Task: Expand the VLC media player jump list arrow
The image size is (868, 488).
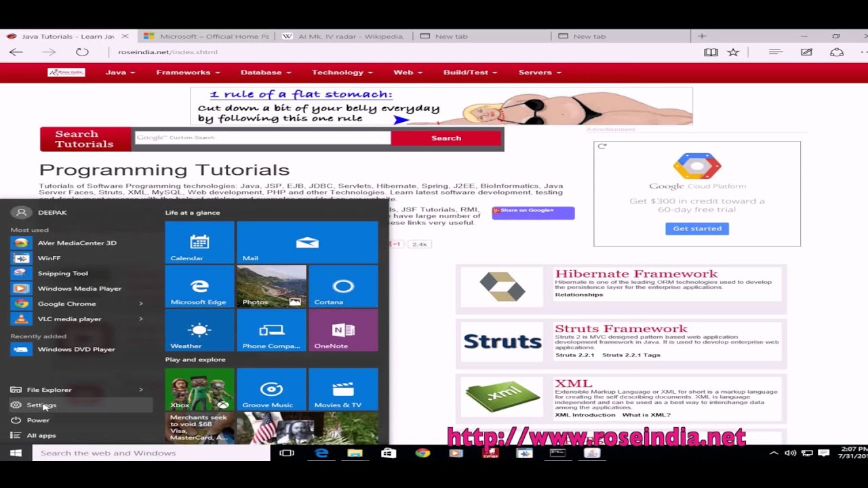Action: (141, 319)
